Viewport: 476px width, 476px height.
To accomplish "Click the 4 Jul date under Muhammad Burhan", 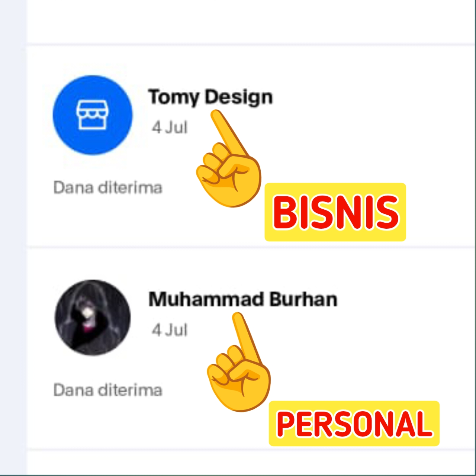I will coord(170,330).
